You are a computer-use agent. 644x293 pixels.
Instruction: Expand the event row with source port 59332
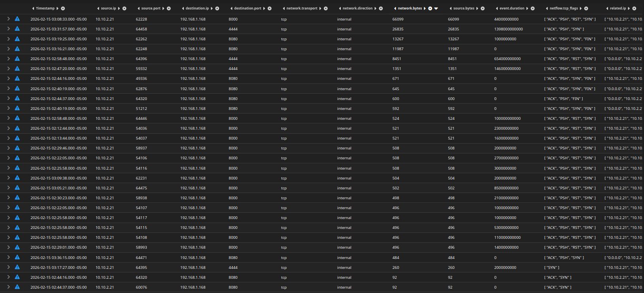click(x=8, y=68)
